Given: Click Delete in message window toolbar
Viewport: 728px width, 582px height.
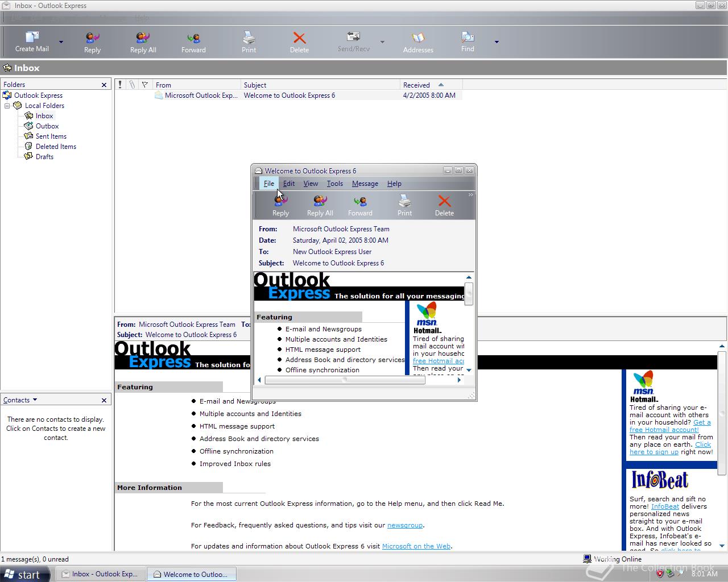Looking at the screenshot, I should pos(444,206).
